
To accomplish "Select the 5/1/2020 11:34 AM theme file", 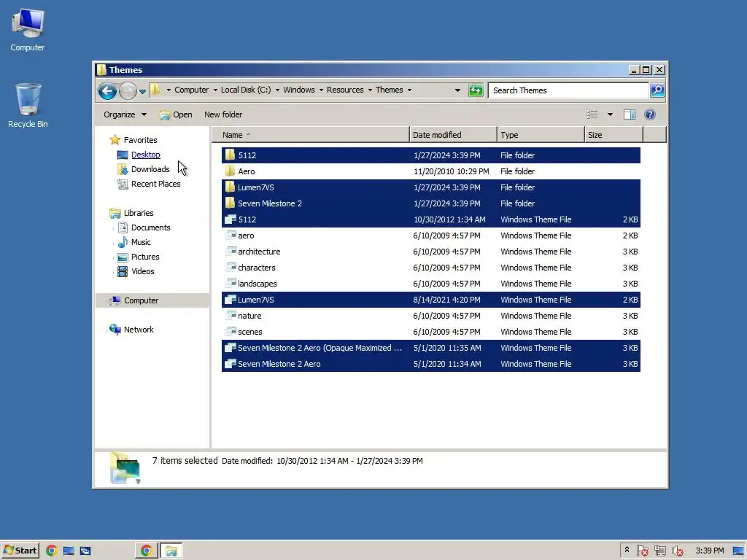I will pos(430,364).
